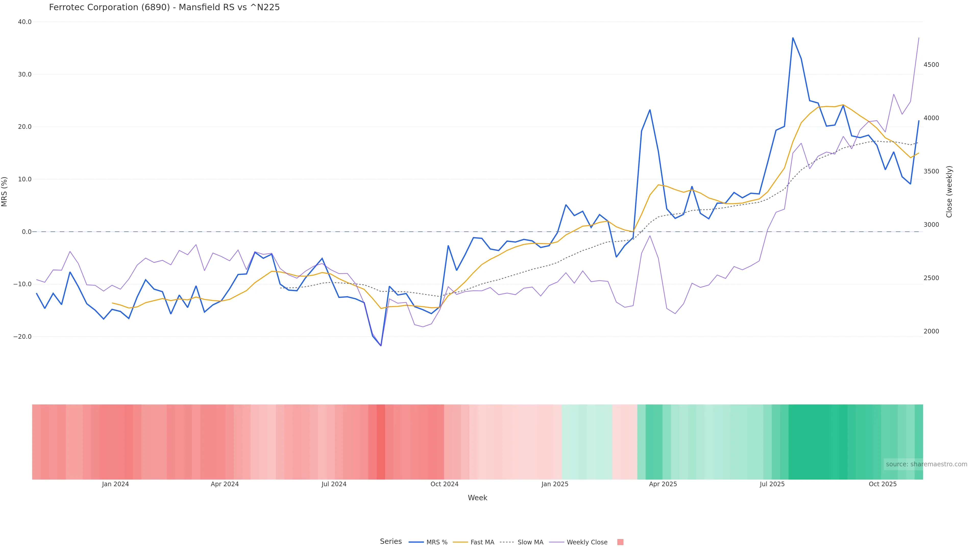Toggle the Slow MA legend entry
Image resolution: width=980 pixels, height=551 pixels.
pyautogui.click(x=530, y=542)
